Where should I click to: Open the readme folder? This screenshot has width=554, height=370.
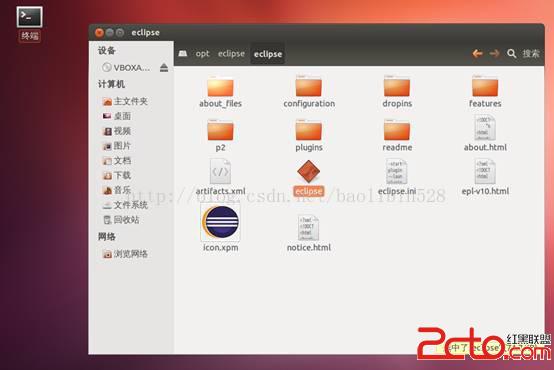[x=397, y=130]
